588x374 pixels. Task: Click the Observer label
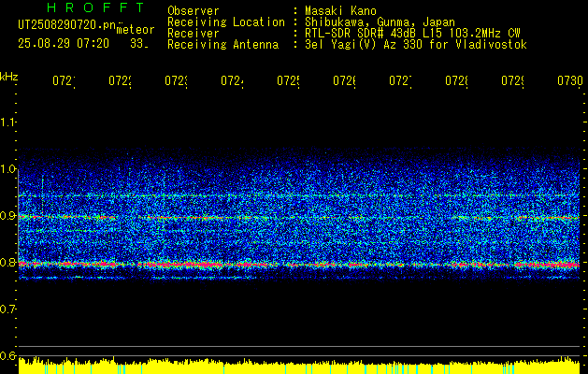pos(194,11)
